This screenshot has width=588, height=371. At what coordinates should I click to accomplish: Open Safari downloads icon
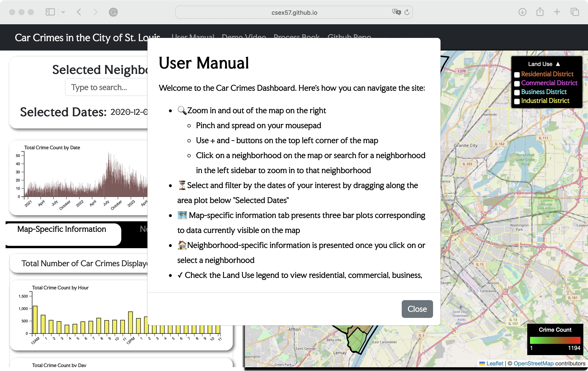[x=522, y=12]
